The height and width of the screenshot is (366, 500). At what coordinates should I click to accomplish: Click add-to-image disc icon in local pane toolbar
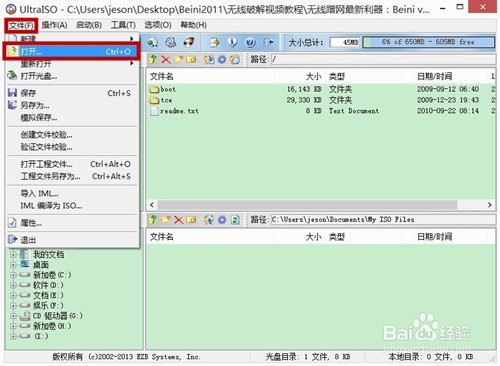[209, 220]
